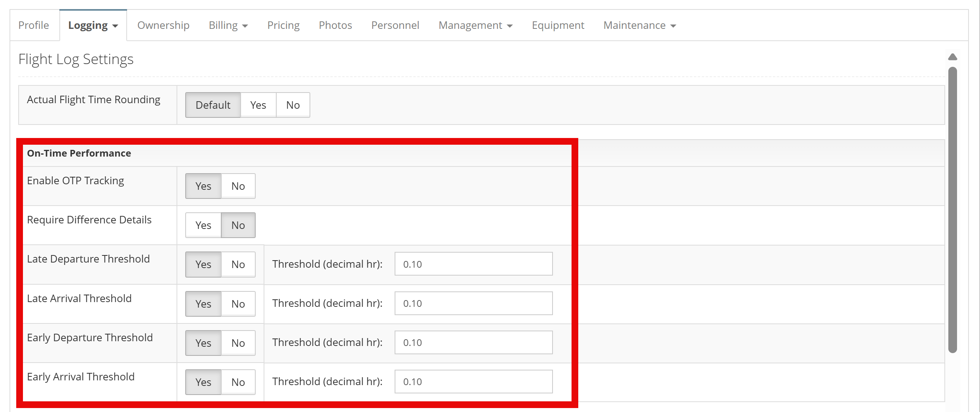The image size is (980, 412).
Task: Click the Late Arrival Threshold value field
Action: click(x=473, y=304)
